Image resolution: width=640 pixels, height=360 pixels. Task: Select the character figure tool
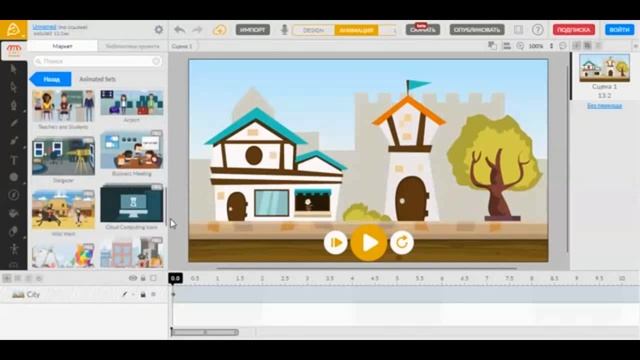pos(13,249)
